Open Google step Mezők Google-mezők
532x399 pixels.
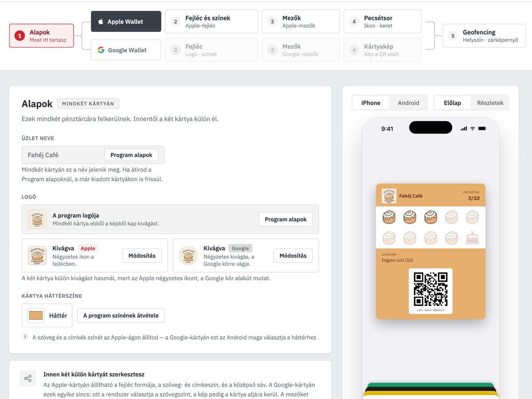pos(301,50)
